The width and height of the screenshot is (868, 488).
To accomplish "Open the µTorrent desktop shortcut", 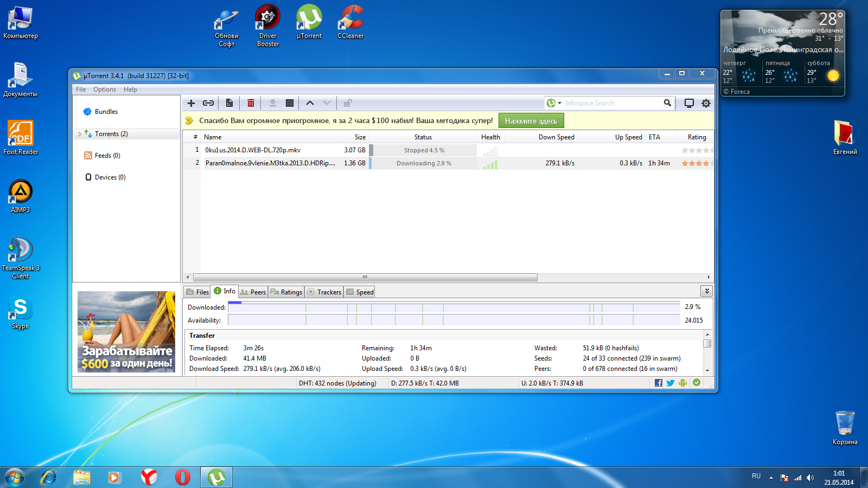I will (309, 22).
